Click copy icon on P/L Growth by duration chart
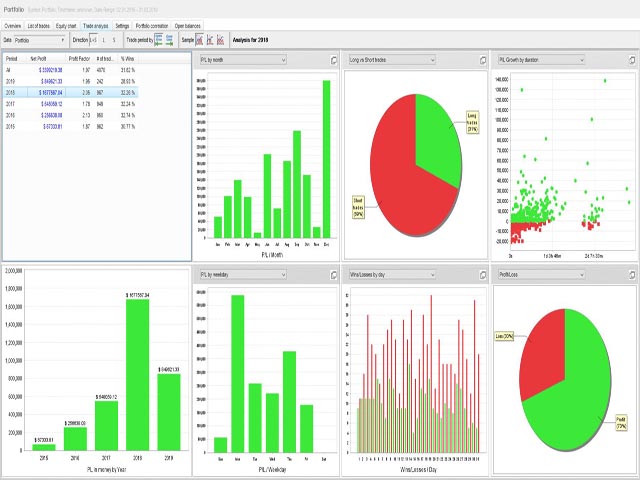The height and width of the screenshot is (480, 640). click(x=632, y=60)
